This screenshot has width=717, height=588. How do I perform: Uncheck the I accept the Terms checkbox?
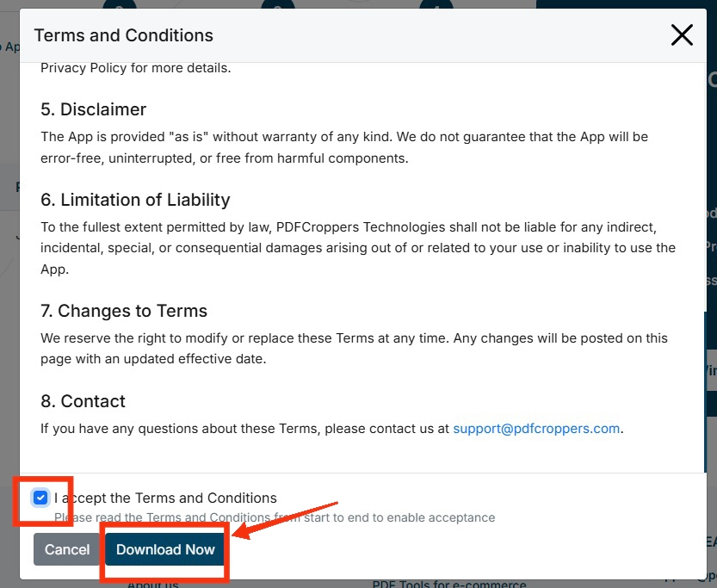coord(40,498)
